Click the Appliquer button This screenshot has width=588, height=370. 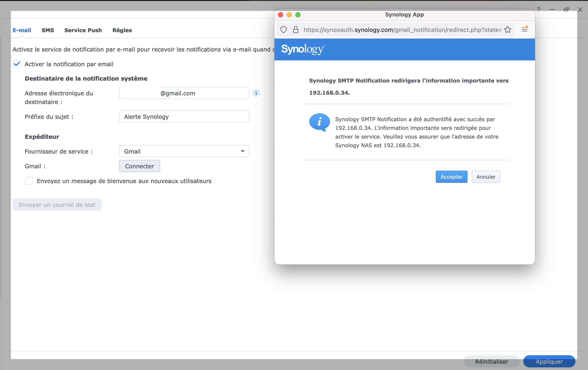(x=549, y=362)
